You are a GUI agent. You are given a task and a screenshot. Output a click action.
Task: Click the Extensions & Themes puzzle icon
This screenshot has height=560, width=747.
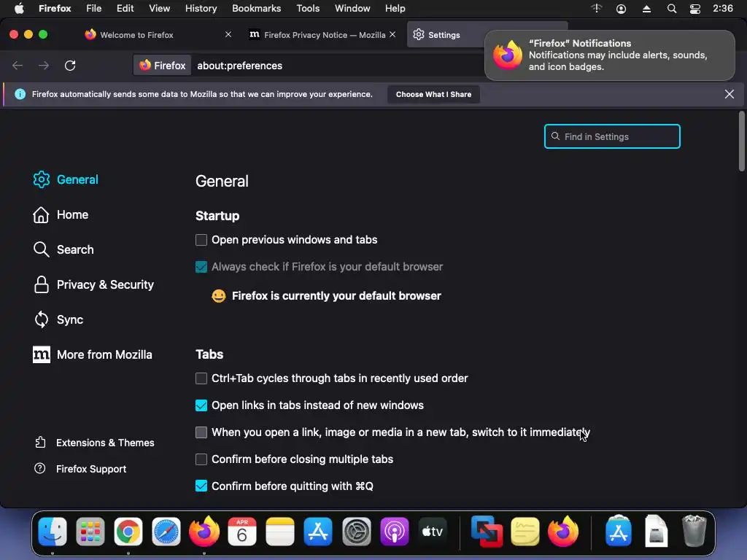point(41,443)
